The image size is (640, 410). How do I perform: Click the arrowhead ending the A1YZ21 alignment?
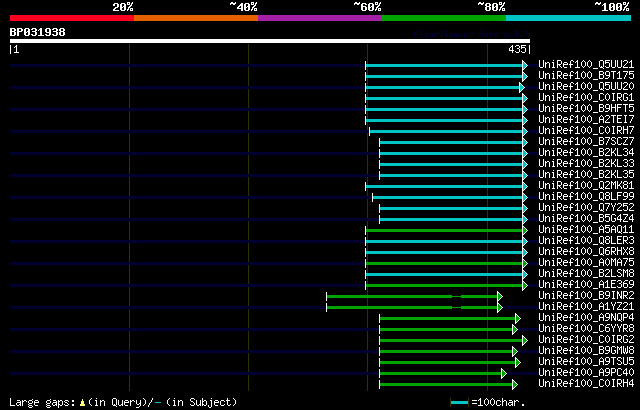coord(500,308)
